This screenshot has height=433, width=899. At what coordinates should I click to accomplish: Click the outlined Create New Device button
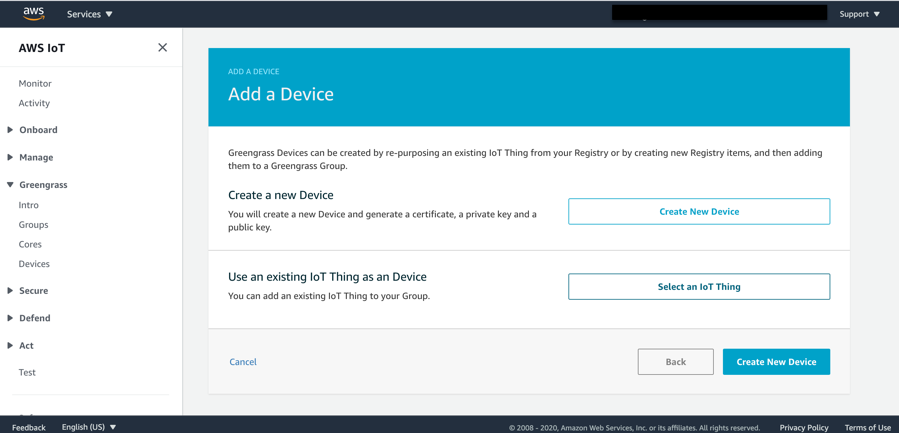(x=699, y=212)
